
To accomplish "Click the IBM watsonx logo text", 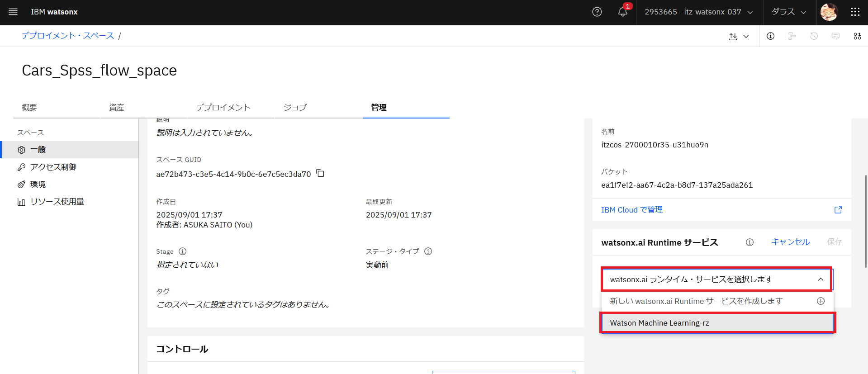I will point(54,12).
